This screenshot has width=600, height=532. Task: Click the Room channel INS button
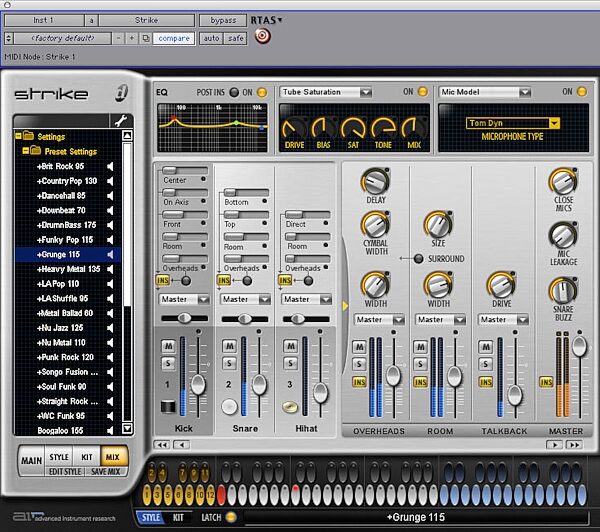coord(420,382)
